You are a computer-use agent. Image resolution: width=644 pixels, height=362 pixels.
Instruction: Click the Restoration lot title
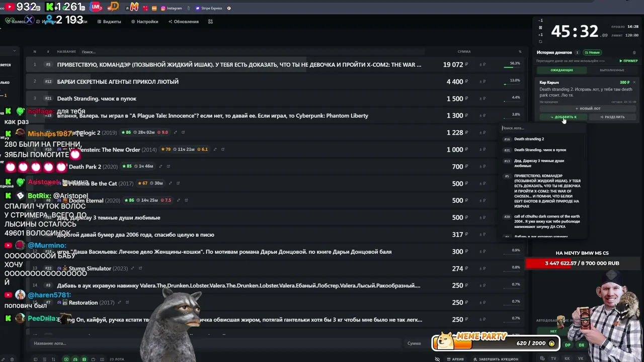click(x=83, y=303)
